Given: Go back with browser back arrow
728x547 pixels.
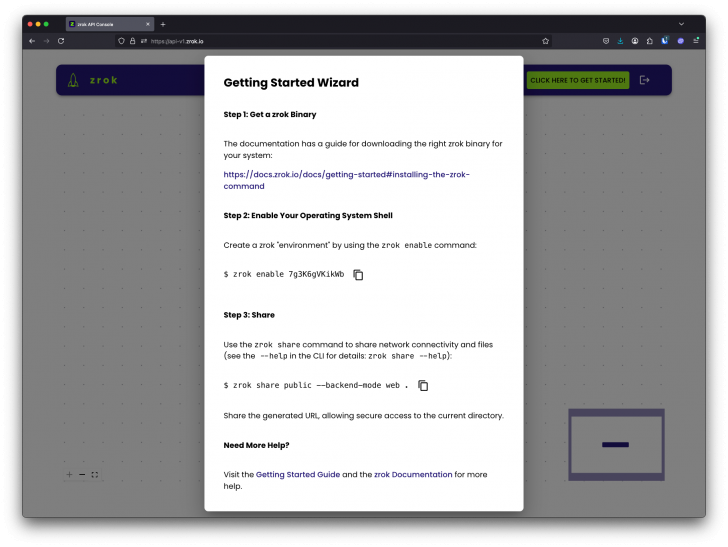Looking at the screenshot, I should click(x=32, y=41).
